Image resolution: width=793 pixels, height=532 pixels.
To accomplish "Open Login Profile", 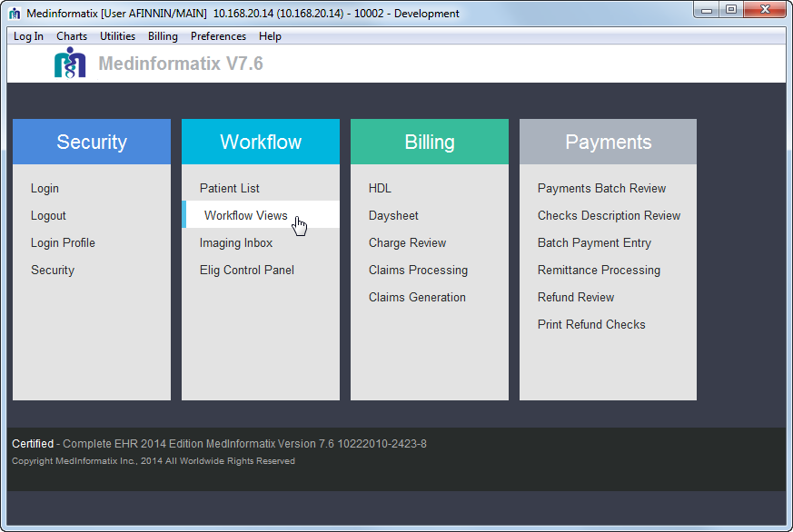I will tap(64, 243).
